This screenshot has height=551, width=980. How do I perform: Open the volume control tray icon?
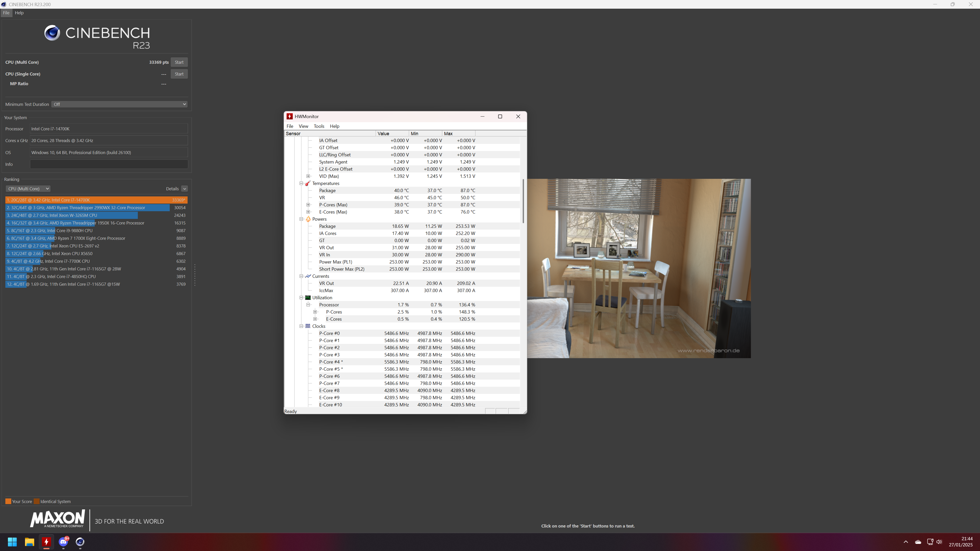[x=939, y=542]
